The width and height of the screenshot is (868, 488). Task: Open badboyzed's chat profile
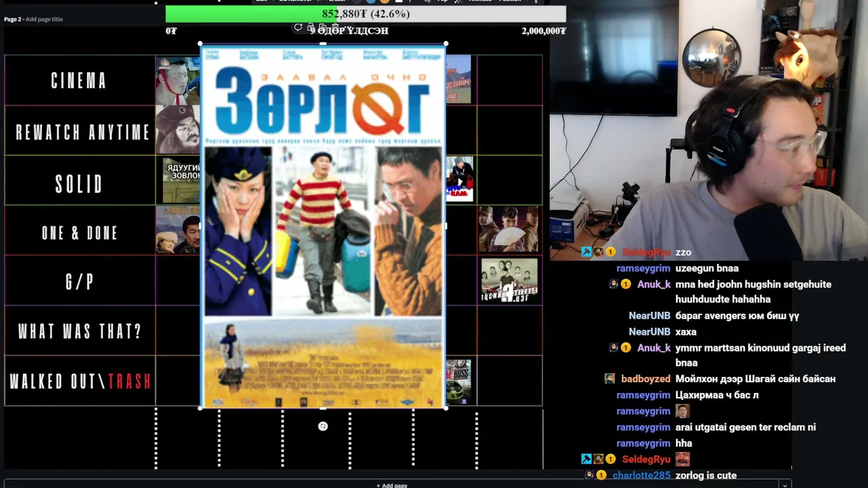(x=646, y=379)
